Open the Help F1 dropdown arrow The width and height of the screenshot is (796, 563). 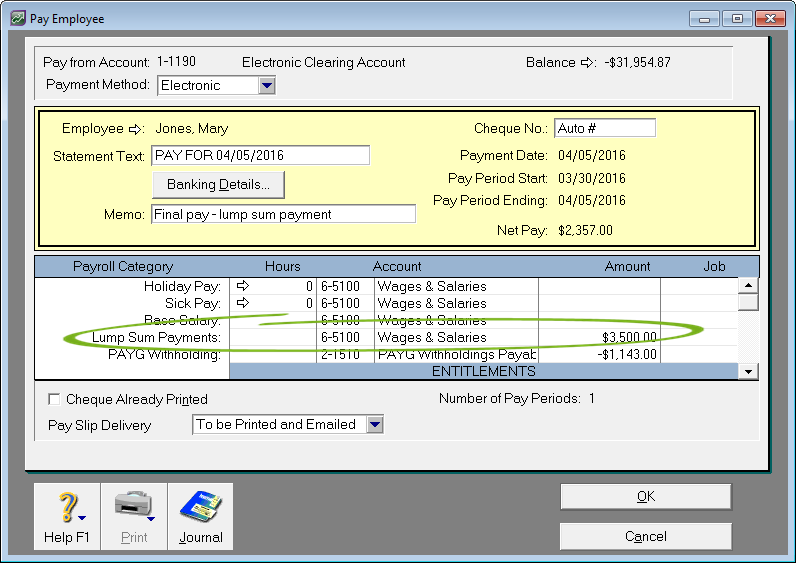click(80, 518)
